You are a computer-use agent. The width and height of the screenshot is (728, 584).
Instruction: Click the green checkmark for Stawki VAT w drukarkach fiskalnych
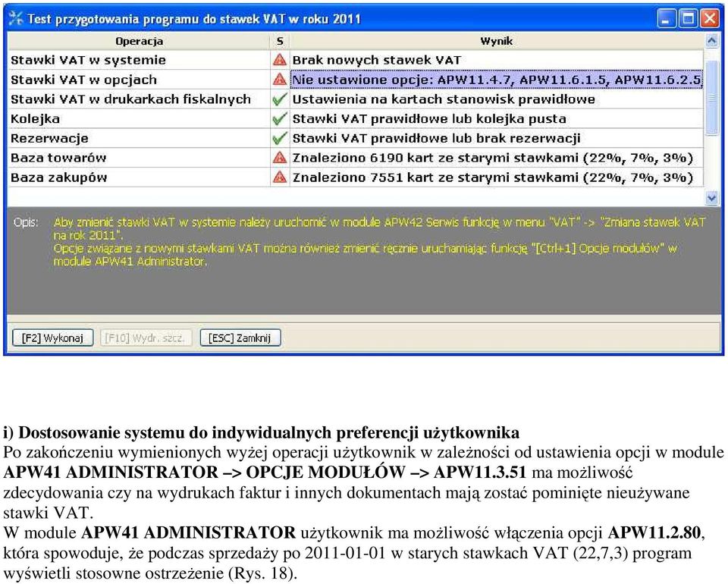[280, 99]
